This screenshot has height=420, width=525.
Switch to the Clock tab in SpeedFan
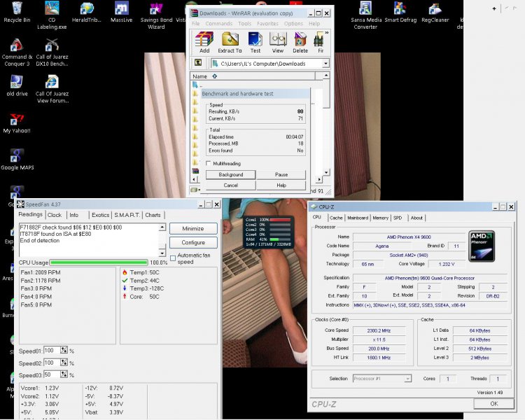point(54,215)
